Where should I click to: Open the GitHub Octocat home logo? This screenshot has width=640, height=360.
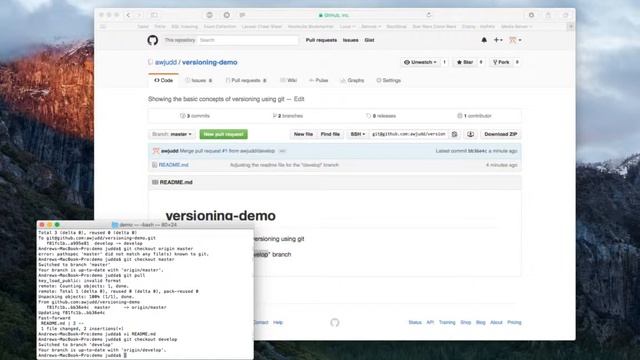[x=153, y=40]
